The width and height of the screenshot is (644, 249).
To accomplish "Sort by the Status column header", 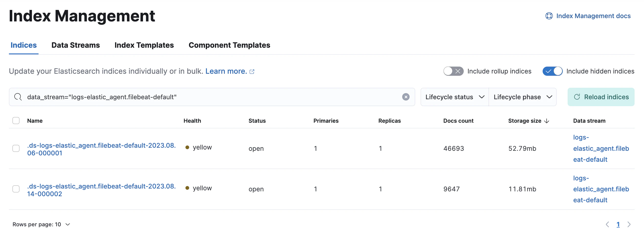I will tap(257, 121).
